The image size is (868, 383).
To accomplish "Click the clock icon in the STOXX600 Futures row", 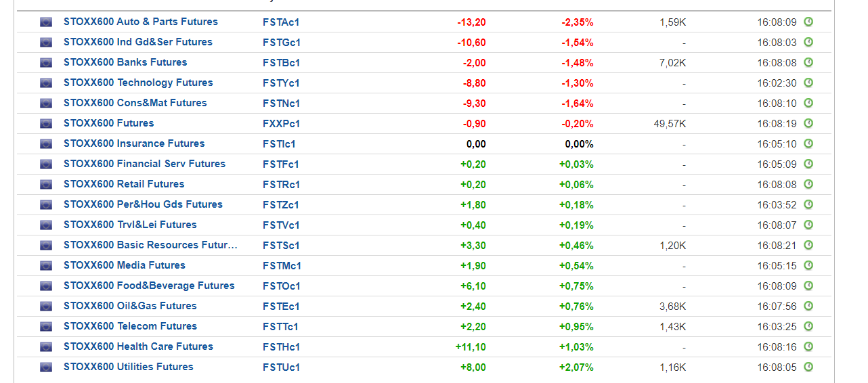I will 808,123.
